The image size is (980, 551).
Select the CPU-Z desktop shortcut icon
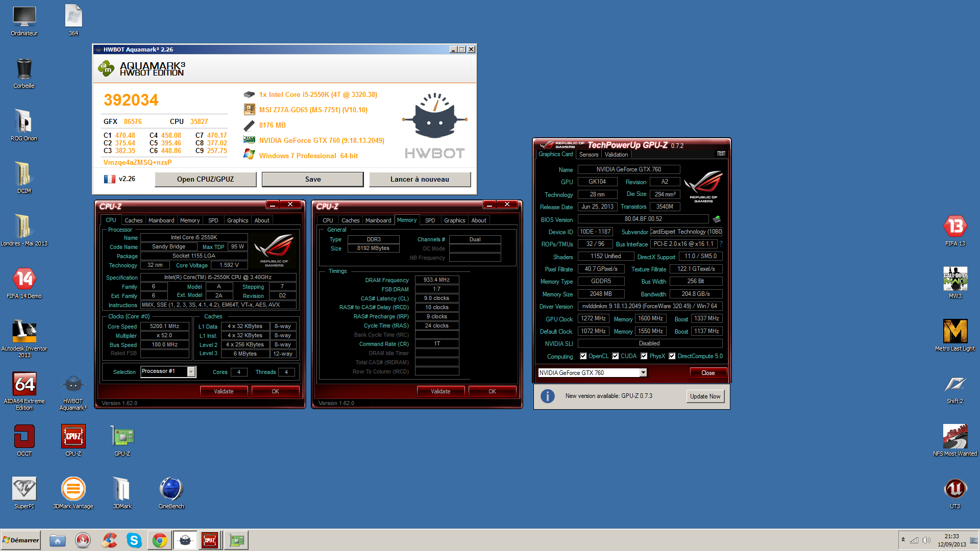pos(73,440)
